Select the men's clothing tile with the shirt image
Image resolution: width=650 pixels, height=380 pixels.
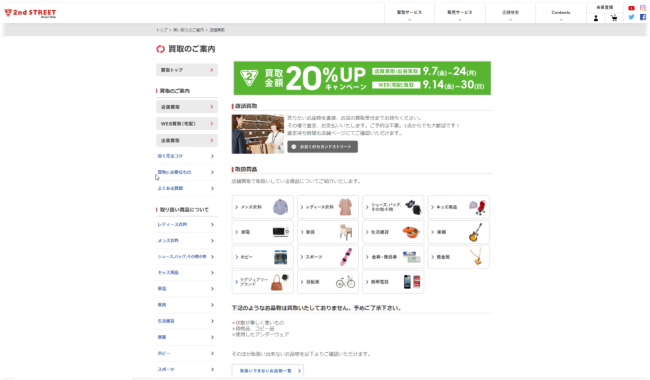pyautogui.click(x=262, y=207)
